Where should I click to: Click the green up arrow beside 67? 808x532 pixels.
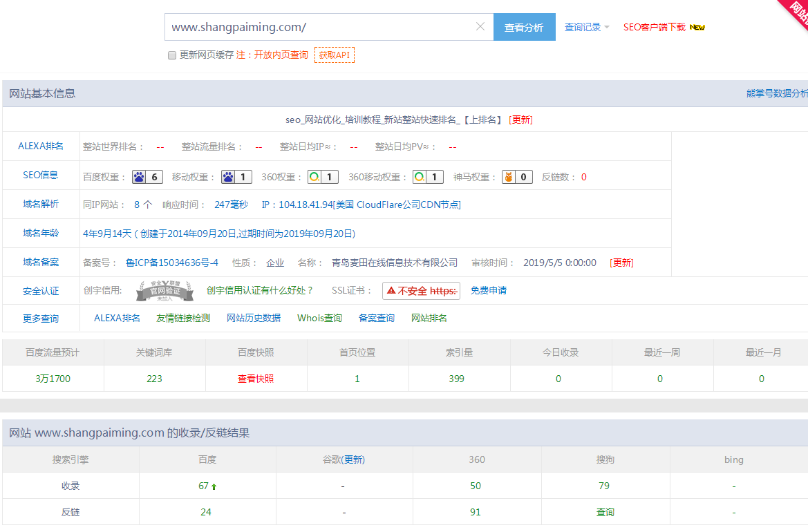coord(214,486)
